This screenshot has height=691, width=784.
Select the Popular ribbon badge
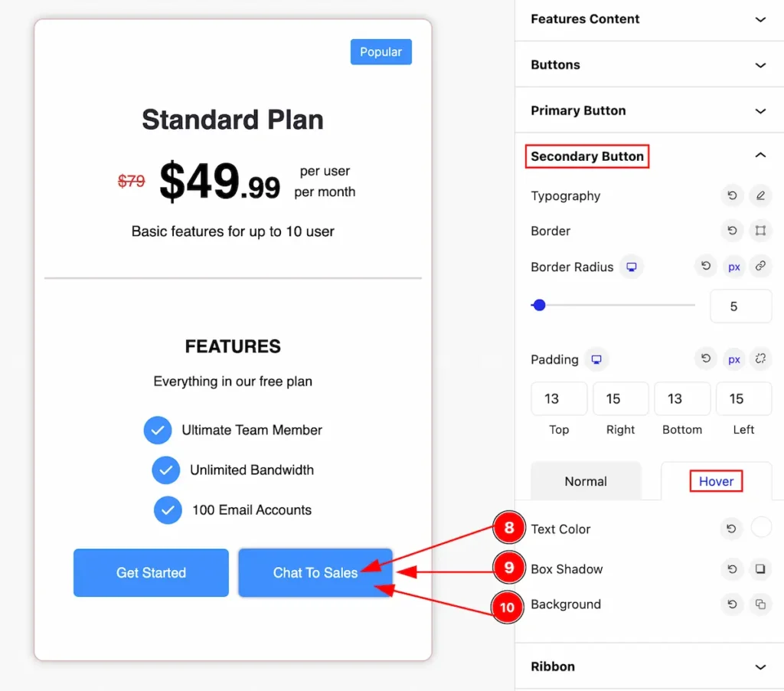click(x=381, y=51)
